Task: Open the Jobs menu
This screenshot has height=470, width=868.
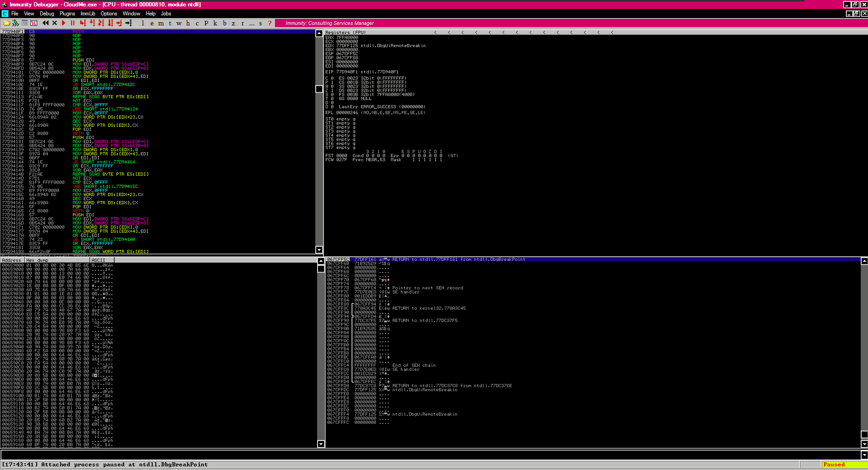Action: point(166,14)
